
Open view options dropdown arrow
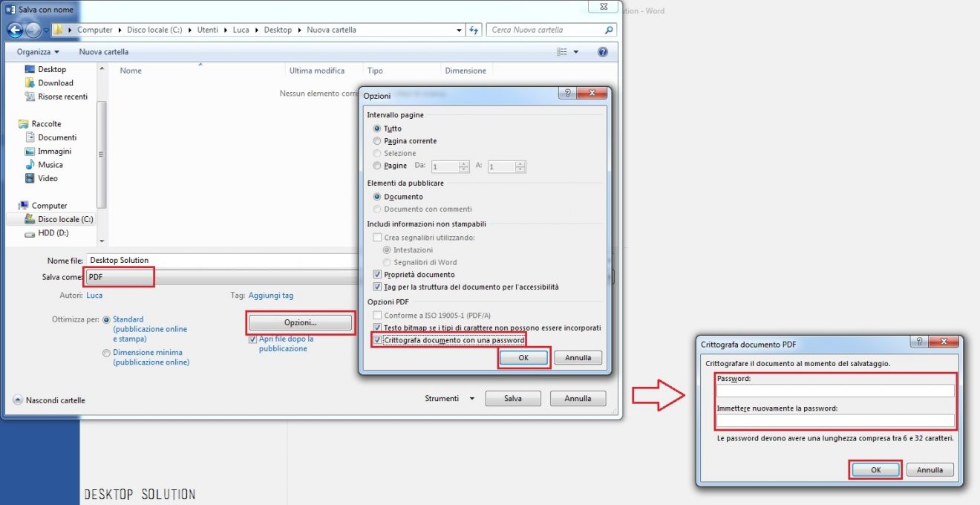coord(575,52)
